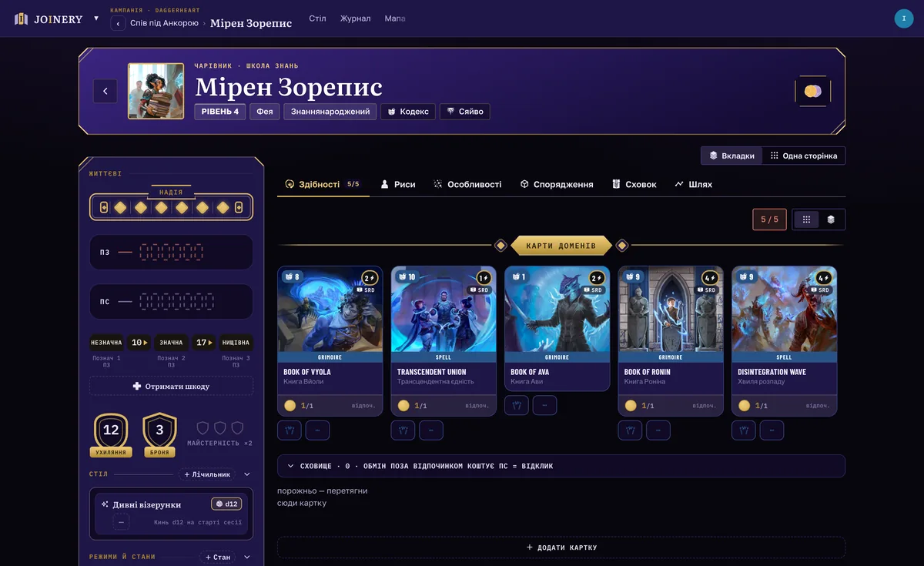Click the Отримати шкоду button

tap(171, 386)
